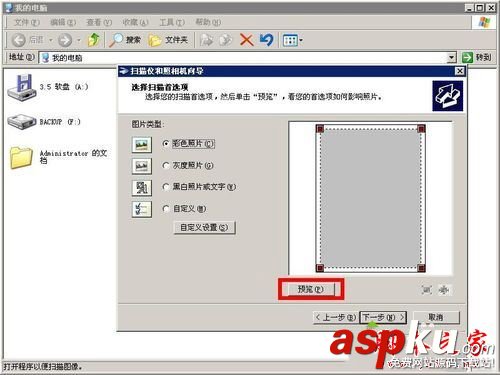Screen dimensions: 500x375
Task: Toggle the Folders pane button
Action: click(168, 40)
